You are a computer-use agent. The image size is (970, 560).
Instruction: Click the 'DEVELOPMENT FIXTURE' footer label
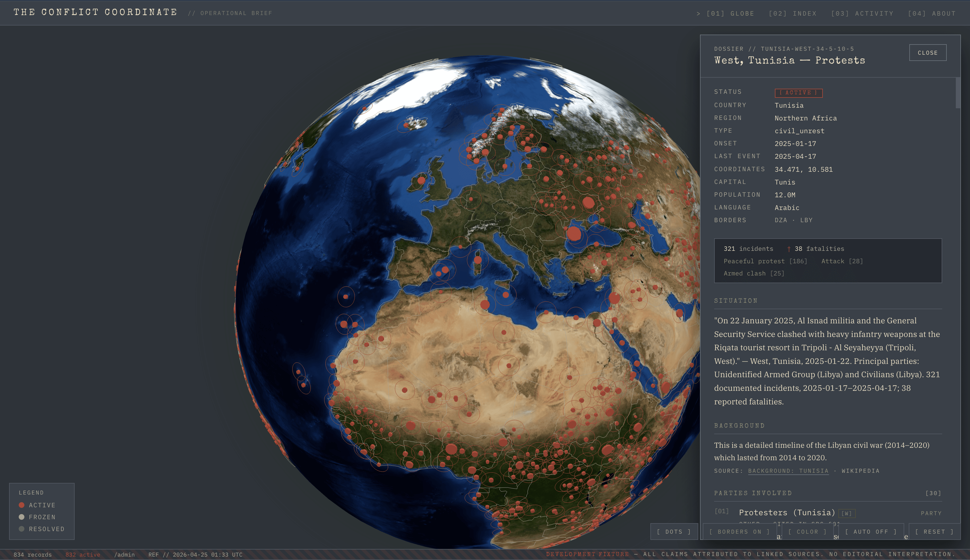coord(587,555)
